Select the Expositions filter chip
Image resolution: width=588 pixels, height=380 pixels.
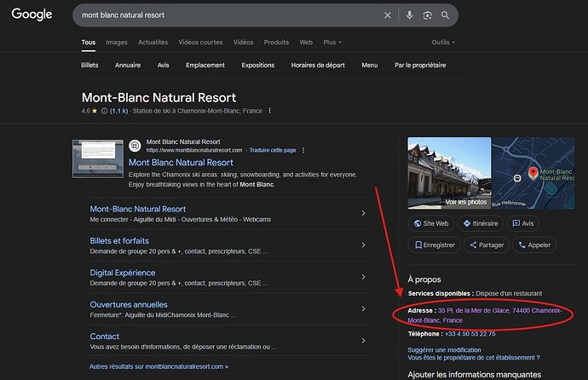258,66
